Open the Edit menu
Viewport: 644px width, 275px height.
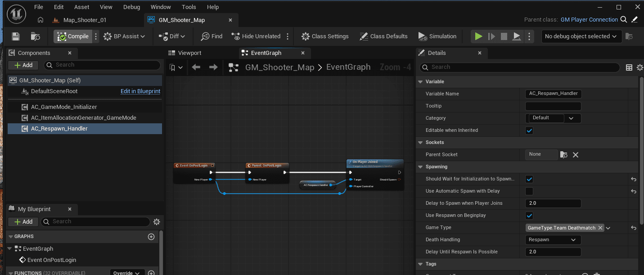(59, 7)
